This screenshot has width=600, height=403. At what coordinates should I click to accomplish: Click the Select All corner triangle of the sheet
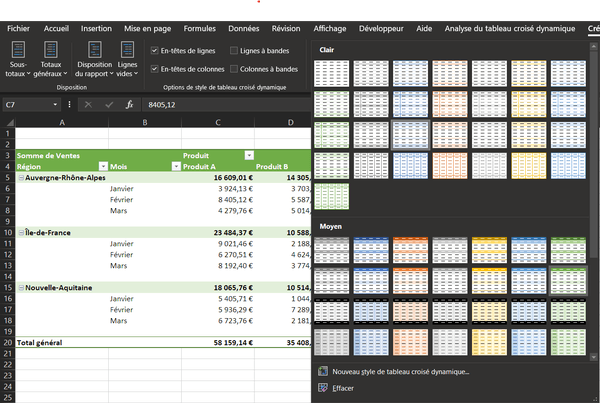pos(10,122)
